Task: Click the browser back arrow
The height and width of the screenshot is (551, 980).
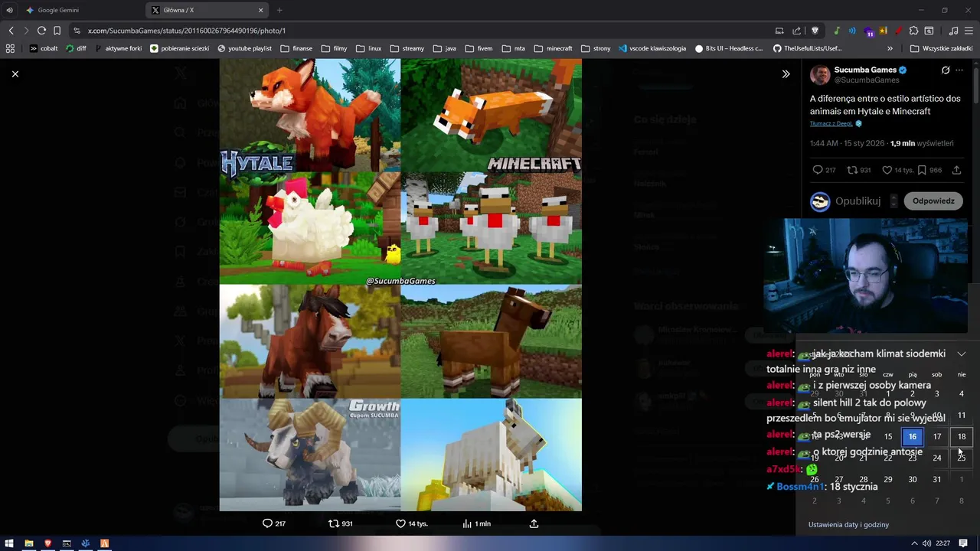Action: 11,31
